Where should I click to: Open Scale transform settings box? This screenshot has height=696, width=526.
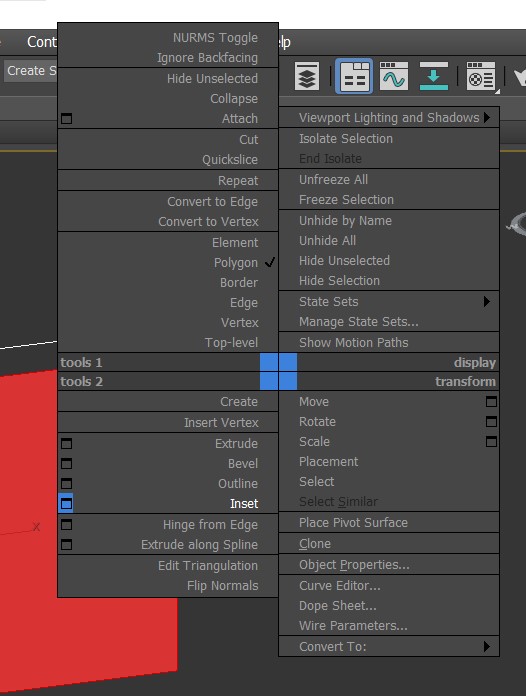point(491,442)
